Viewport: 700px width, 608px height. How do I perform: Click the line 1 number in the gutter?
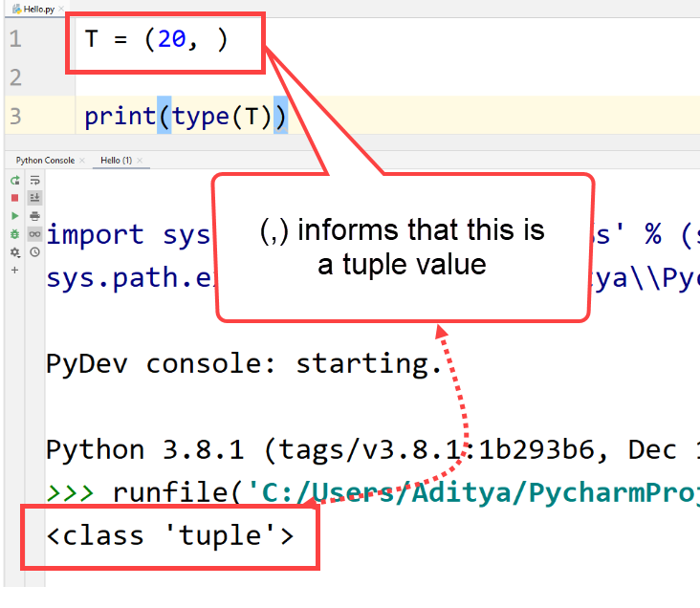(x=15, y=39)
